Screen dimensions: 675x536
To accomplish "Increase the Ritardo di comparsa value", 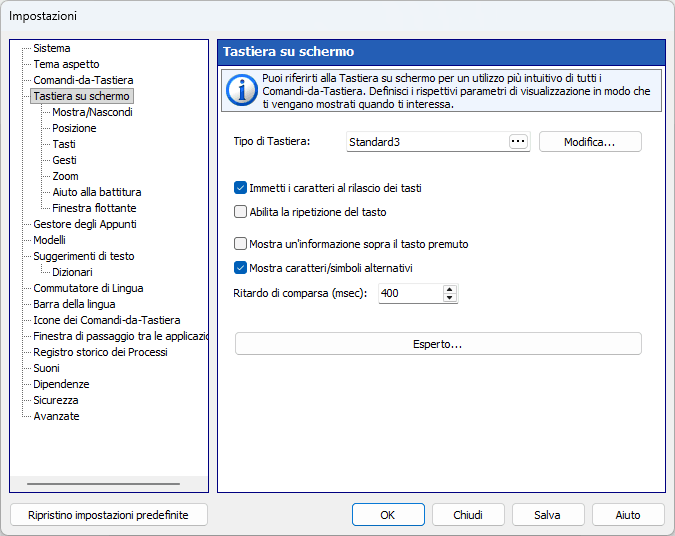I will [449, 289].
